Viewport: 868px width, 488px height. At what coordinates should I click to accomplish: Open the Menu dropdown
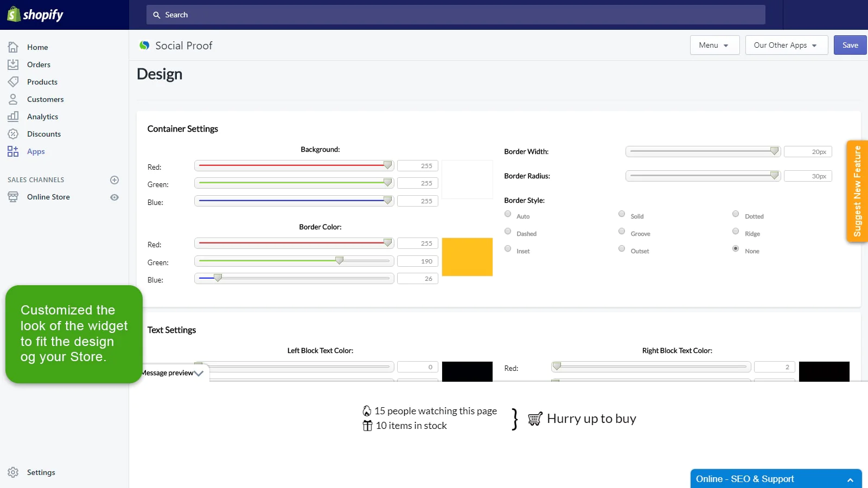(714, 46)
